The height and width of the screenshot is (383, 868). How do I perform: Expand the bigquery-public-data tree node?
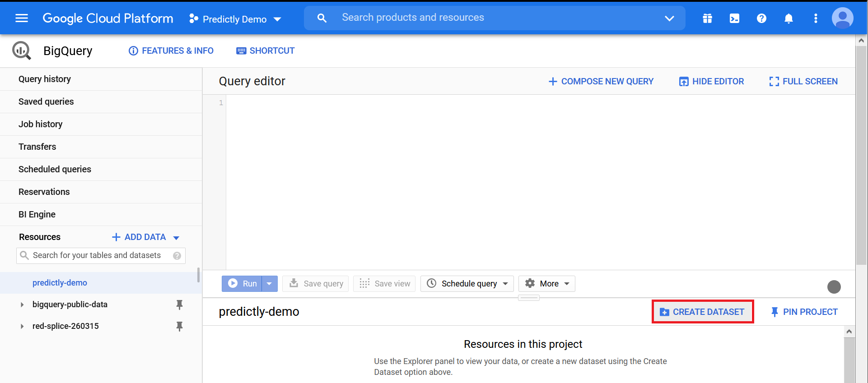tap(22, 305)
